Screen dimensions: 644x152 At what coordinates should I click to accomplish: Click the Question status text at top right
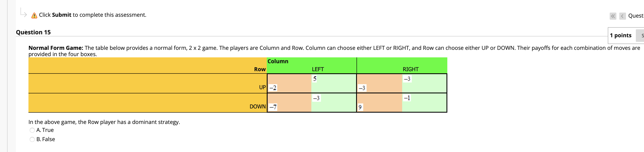[636, 16]
